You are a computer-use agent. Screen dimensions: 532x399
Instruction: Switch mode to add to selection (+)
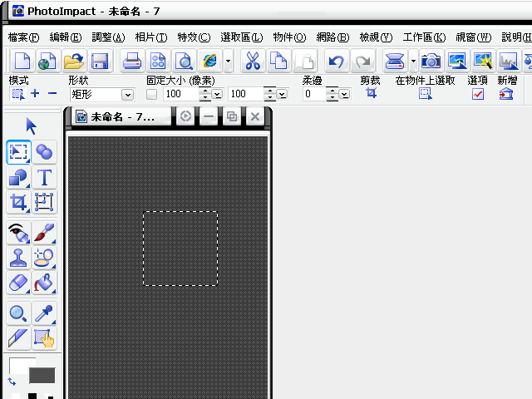pos(35,93)
